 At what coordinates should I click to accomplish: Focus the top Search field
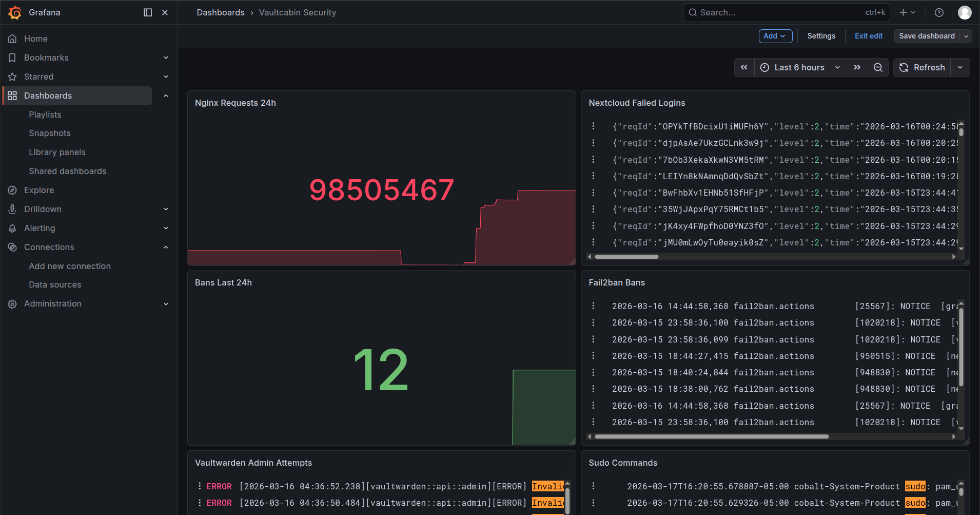pyautogui.click(x=786, y=12)
